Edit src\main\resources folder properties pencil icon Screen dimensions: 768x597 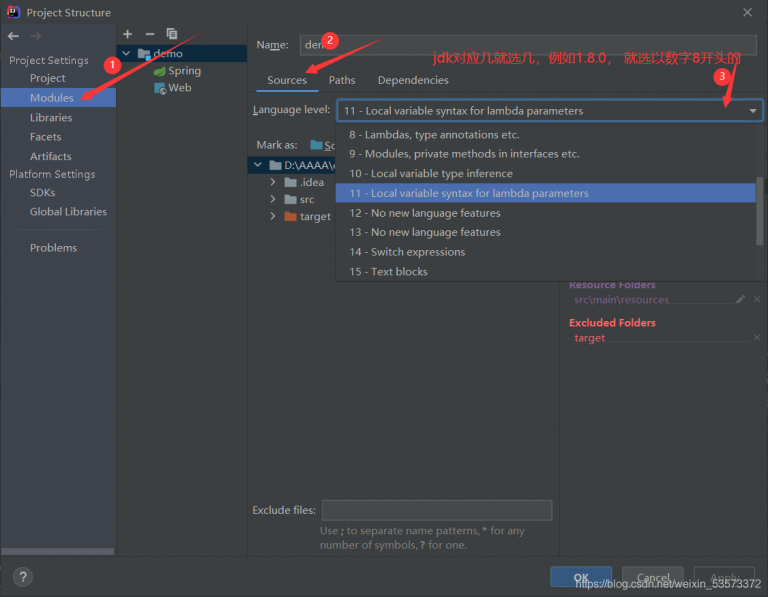740,299
